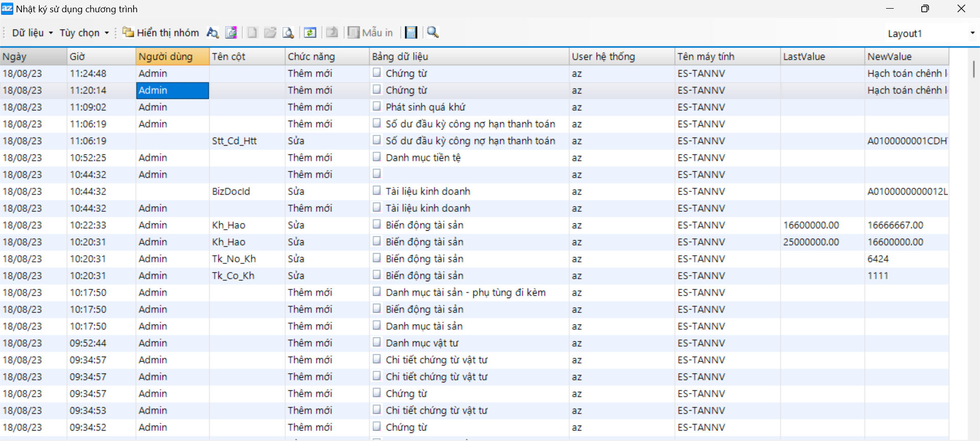Click the find text icon in the toolbar
This screenshot has height=441, width=980.
(x=212, y=33)
